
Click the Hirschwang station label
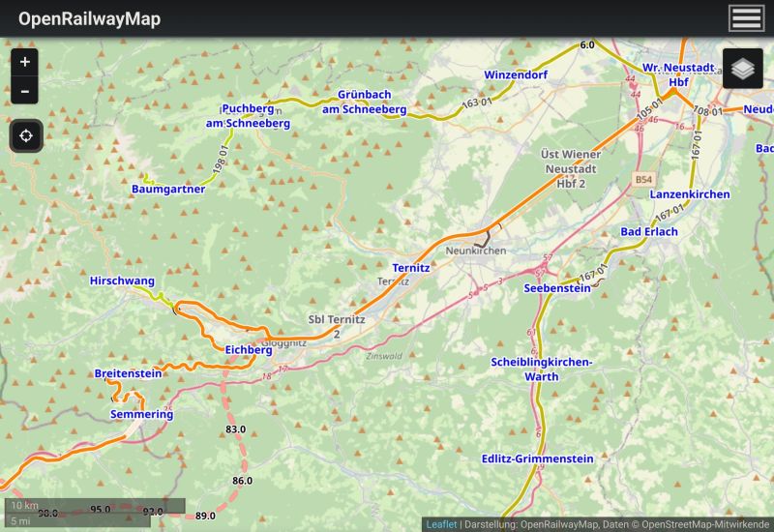[122, 281]
